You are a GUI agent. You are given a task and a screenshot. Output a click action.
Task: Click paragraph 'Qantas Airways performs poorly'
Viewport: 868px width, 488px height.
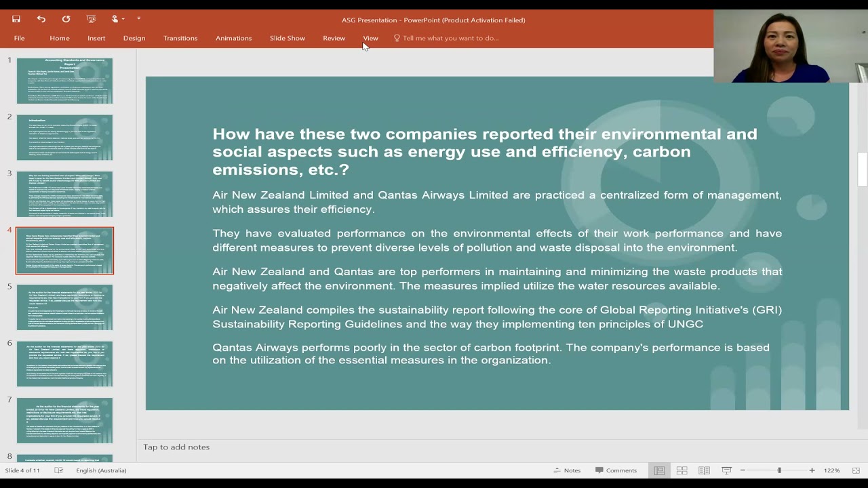(491, 354)
